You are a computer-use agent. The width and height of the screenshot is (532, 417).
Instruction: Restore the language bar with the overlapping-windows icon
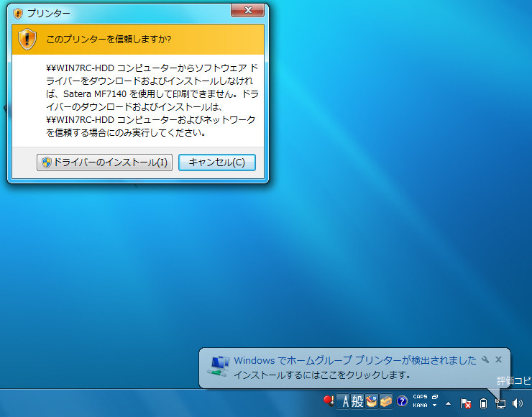[x=435, y=397]
